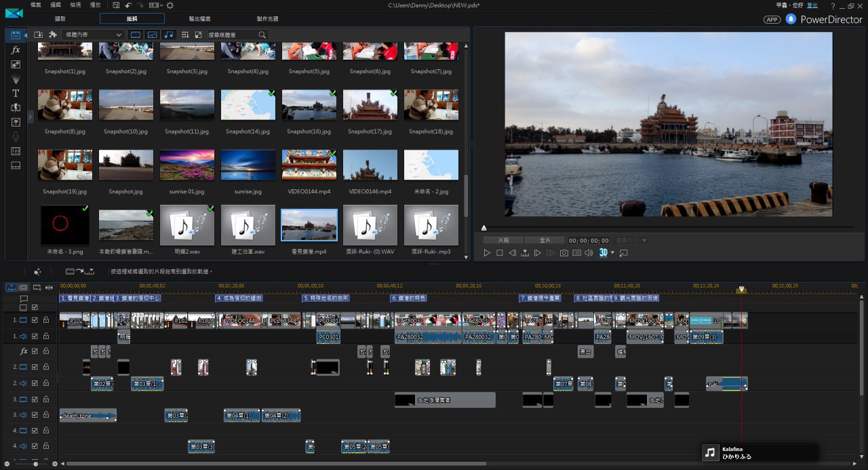This screenshot has width=868, height=470.
Task: Click the undo arrow icon
Action: [x=130, y=5]
